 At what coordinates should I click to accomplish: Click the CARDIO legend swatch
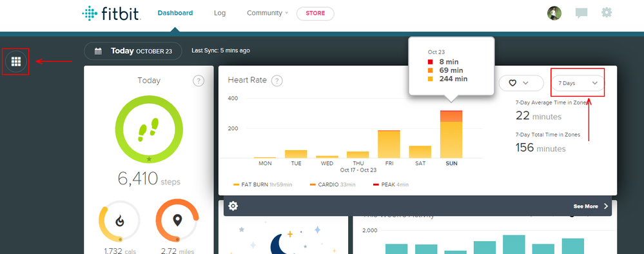pyautogui.click(x=313, y=185)
